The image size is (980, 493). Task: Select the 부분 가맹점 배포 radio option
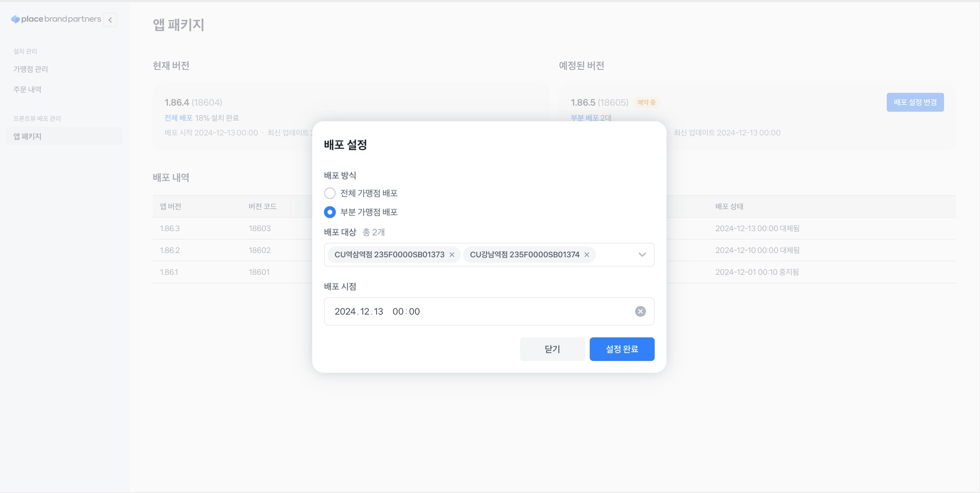coord(330,212)
